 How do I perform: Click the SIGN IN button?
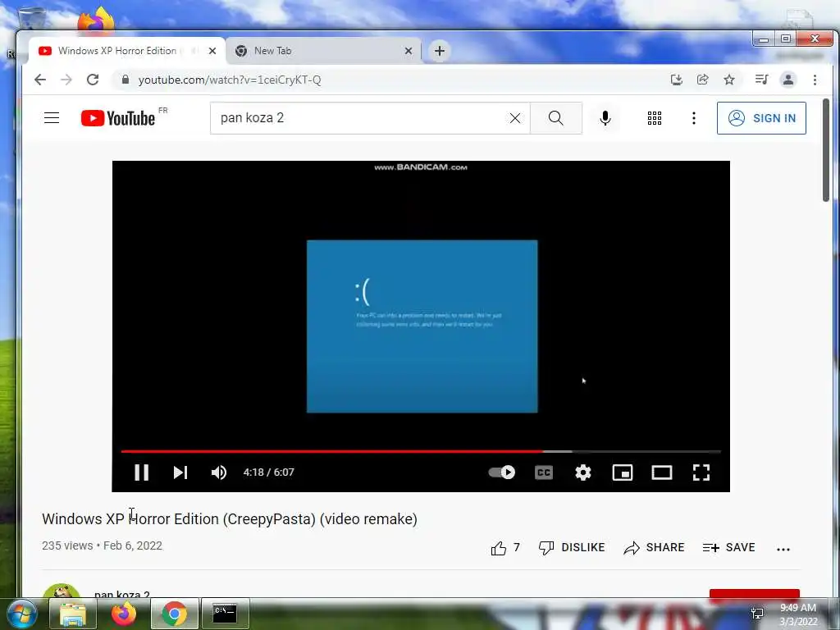[x=761, y=118]
